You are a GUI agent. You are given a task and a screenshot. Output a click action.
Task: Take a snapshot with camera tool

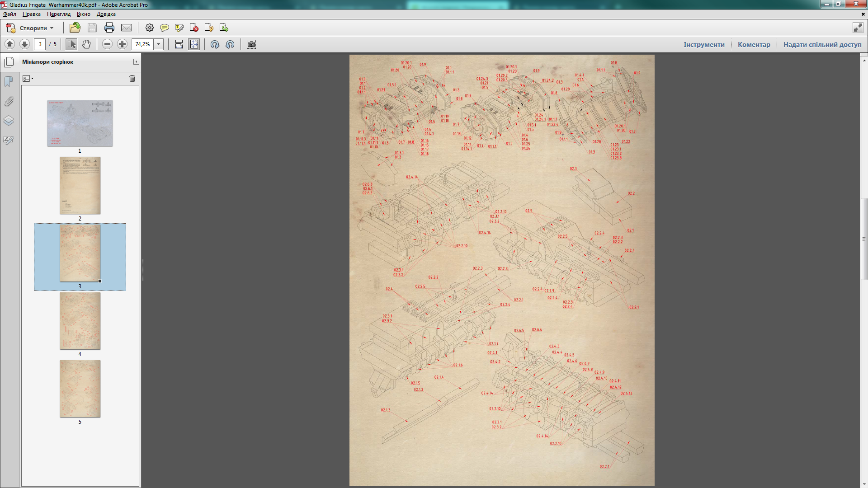[x=251, y=44]
